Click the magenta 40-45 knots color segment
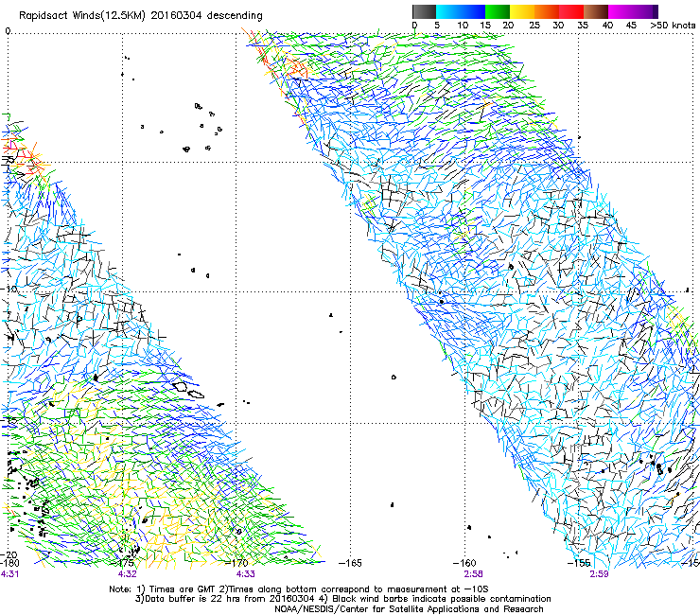The image size is (700, 615). click(621, 11)
